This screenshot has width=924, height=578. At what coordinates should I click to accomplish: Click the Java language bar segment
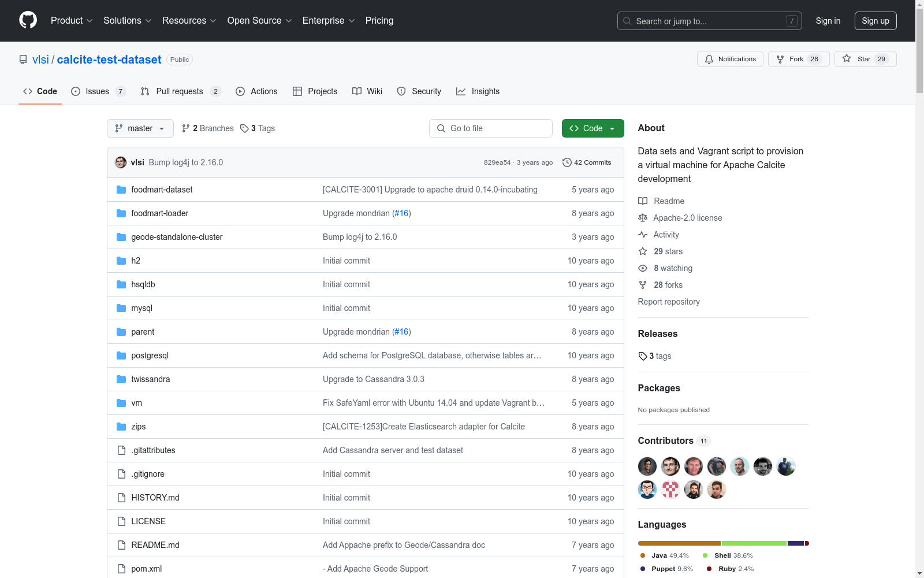(679, 543)
